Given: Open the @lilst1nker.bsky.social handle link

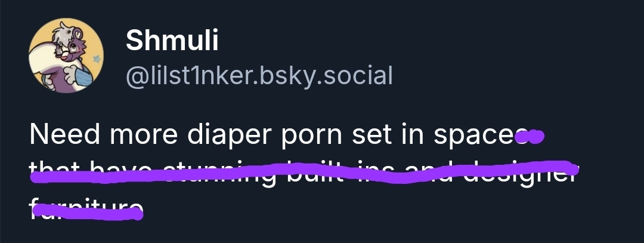Looking at the screenshot, I should click(x=259, y=76).
